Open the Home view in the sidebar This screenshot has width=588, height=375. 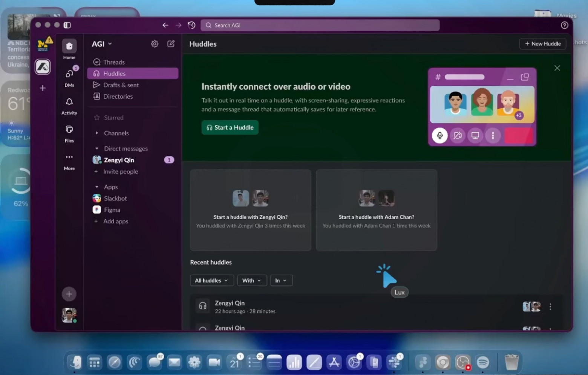coord(69,46)
